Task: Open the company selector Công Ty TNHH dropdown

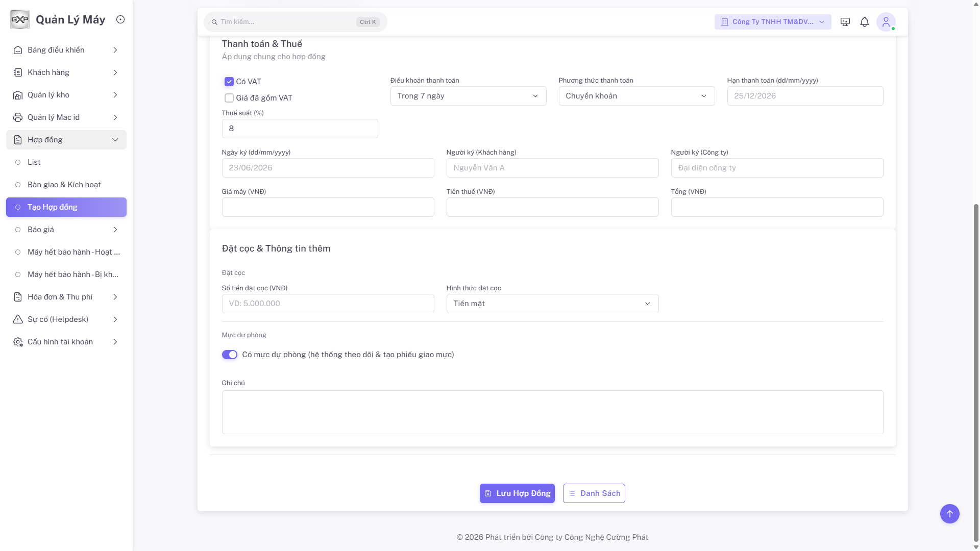Action: tap(773, 22)
